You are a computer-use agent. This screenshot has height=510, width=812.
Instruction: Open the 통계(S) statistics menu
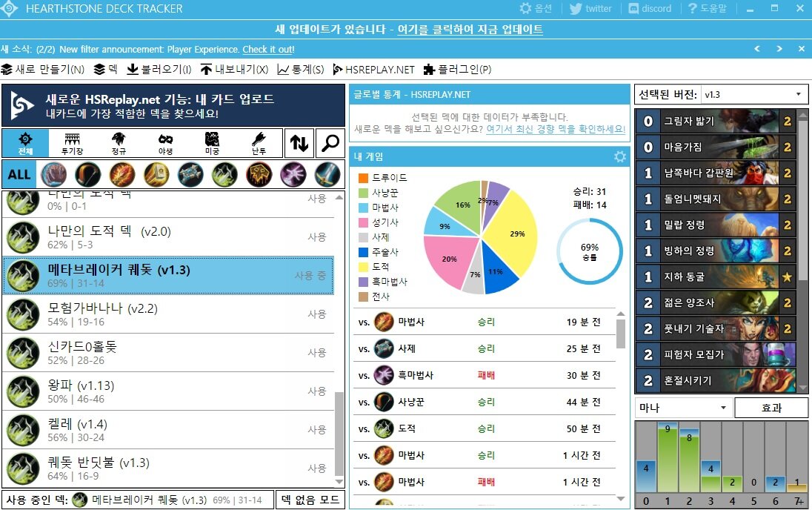pyautogui.click(x=301, y=70)
